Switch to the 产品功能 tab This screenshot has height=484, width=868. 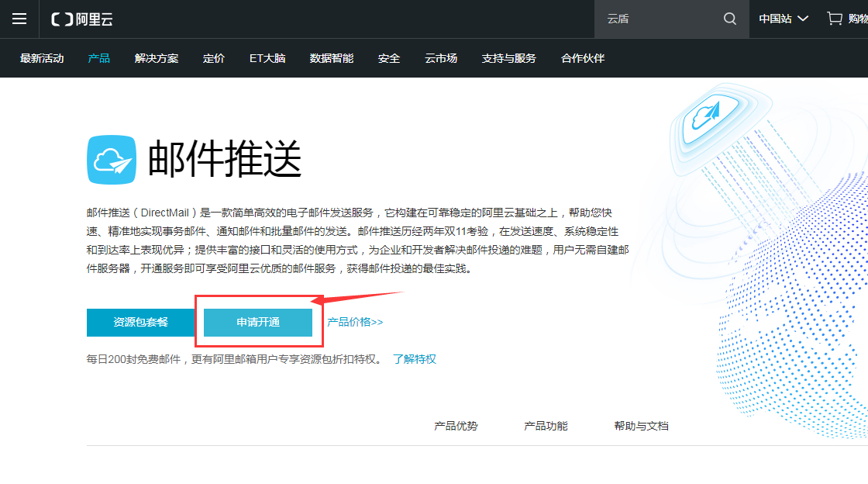pos(546,426)
